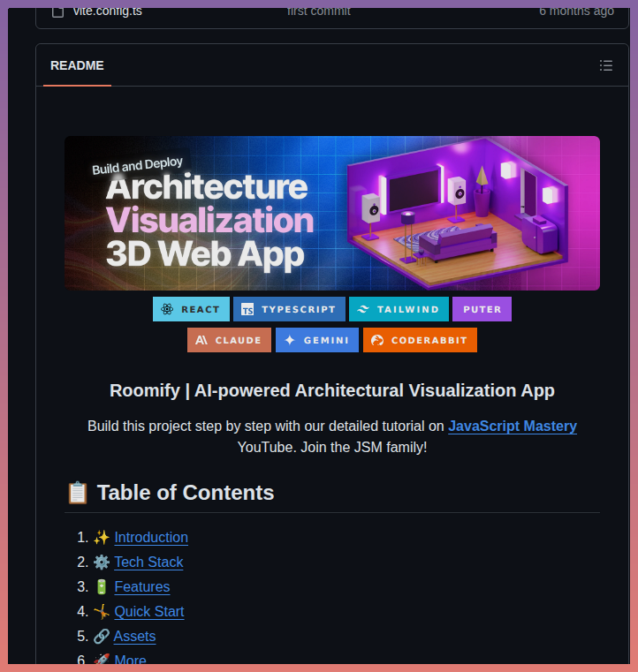The width and height of the screenshot is (638, 672).
Task: Click the sparkles emoji beside Introduction
Action: pos(102,538)
